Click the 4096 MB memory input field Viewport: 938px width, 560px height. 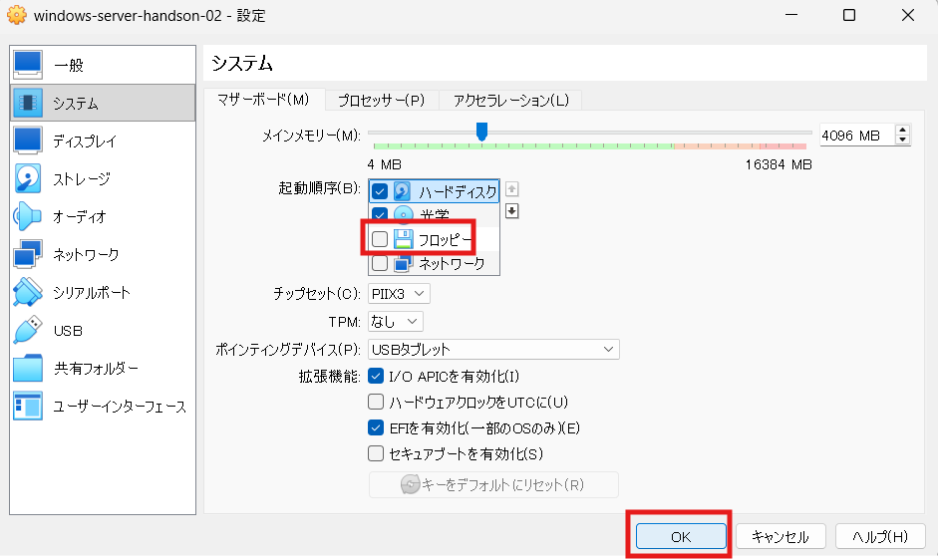(x=857, y=136)
